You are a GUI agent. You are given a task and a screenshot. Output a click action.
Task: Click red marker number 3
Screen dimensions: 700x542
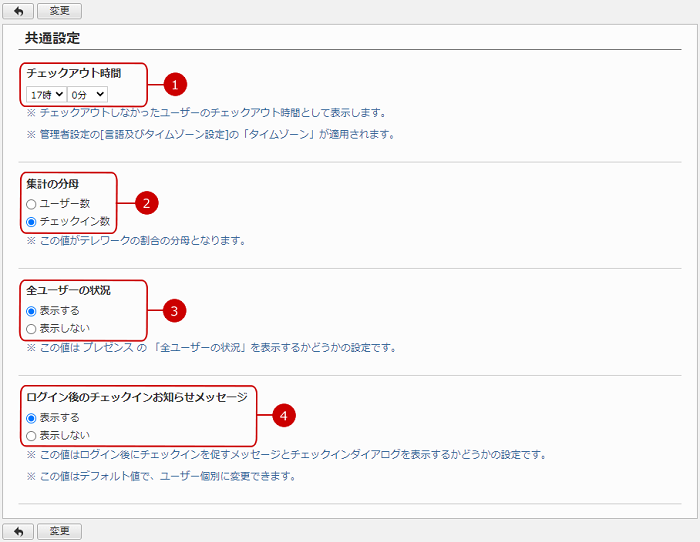pyautogui.click(x=175, y=310)
